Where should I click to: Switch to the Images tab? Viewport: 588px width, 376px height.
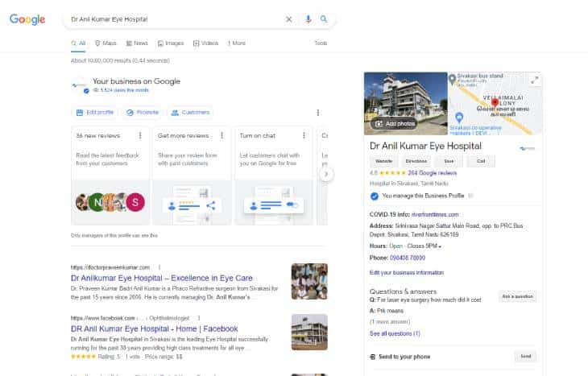point(171,43)
